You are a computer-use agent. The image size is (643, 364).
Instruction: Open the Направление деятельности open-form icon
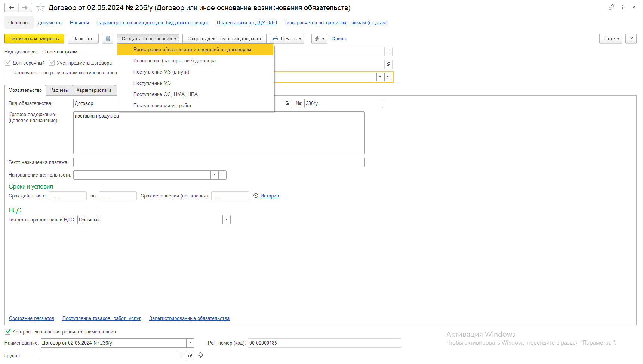(222, 175)
